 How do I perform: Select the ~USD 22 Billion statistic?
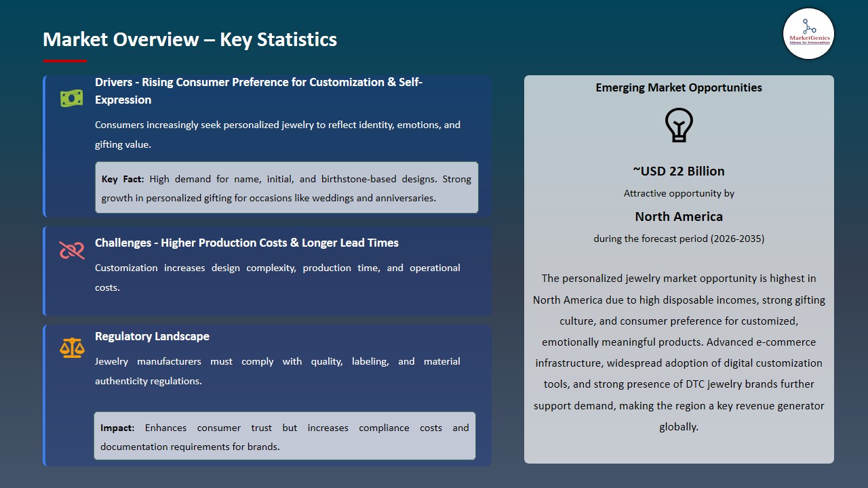coord(679,171)
